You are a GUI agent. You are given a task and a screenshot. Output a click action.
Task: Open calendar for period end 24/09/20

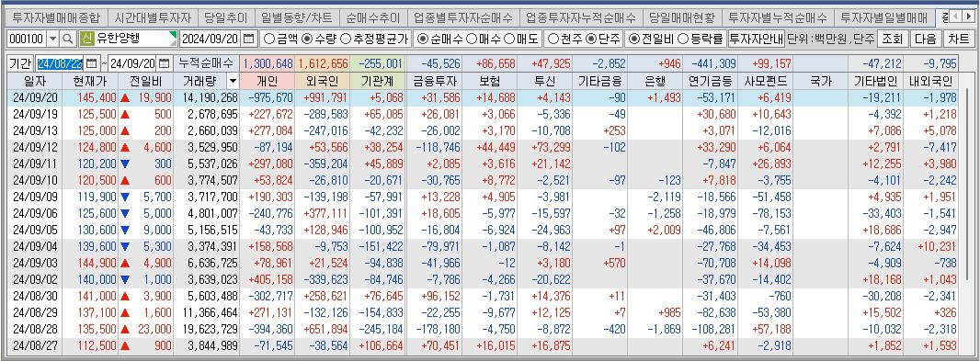point(165,63)
